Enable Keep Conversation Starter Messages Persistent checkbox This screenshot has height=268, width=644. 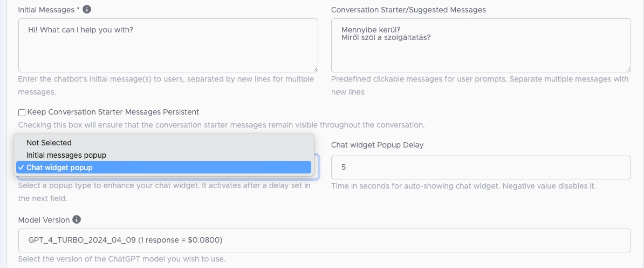22,112
